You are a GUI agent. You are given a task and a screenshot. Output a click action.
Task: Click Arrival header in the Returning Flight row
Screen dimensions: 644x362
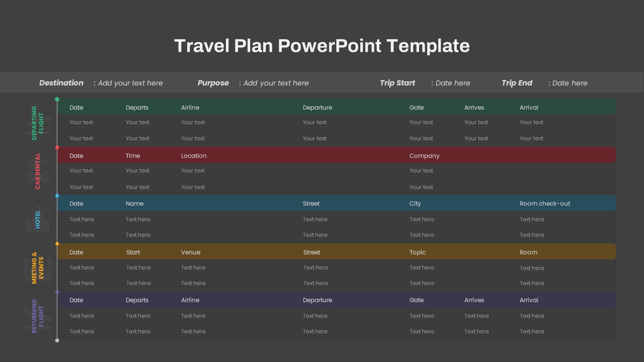[529, 300]
